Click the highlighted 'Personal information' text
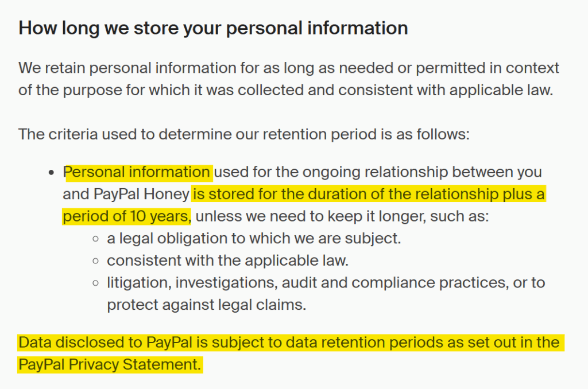Screen dimensions: 588x389 (x=137, y=172)
